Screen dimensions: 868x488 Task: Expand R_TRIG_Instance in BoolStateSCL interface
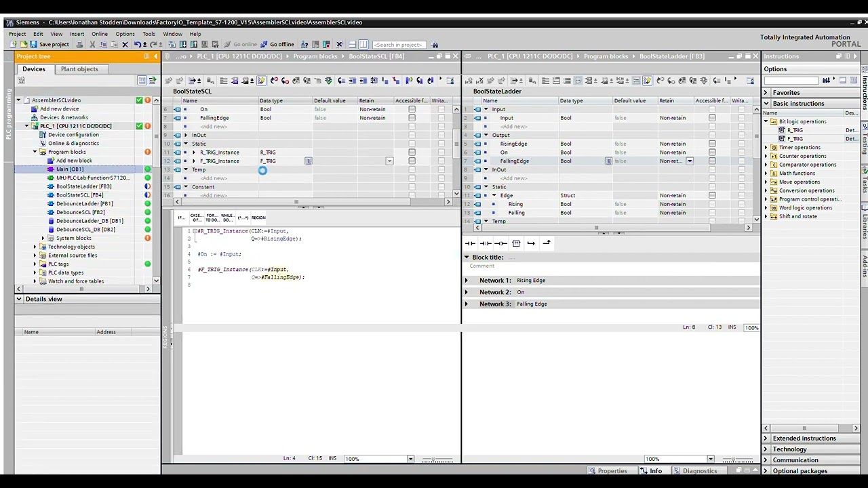(x=194, y=152)
